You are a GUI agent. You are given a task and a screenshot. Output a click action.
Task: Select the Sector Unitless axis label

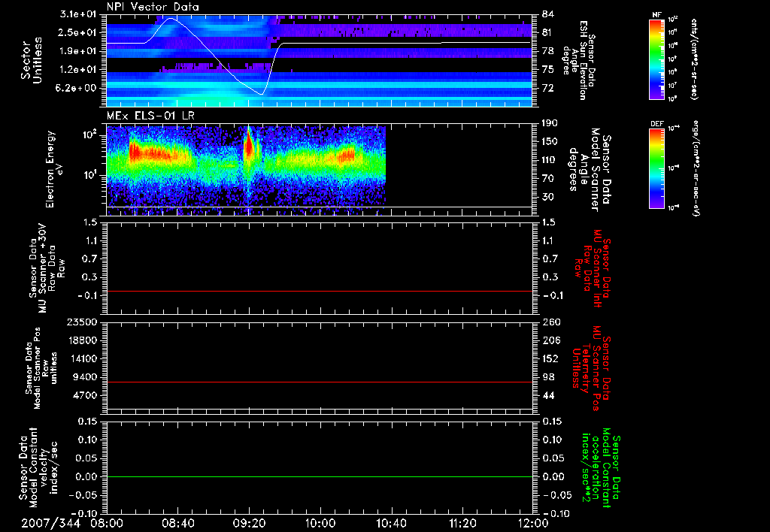click(32, 60)
